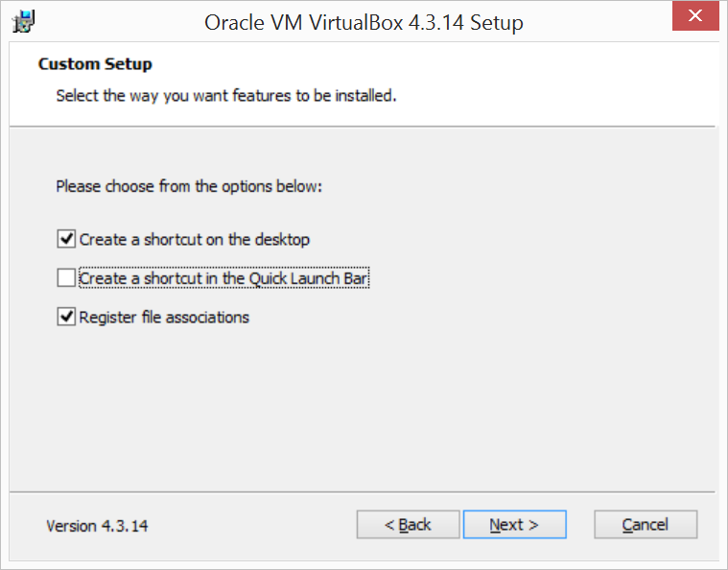Proceed with the Next button
Viewport: 728px width, 570px height.
pos(514,525)
